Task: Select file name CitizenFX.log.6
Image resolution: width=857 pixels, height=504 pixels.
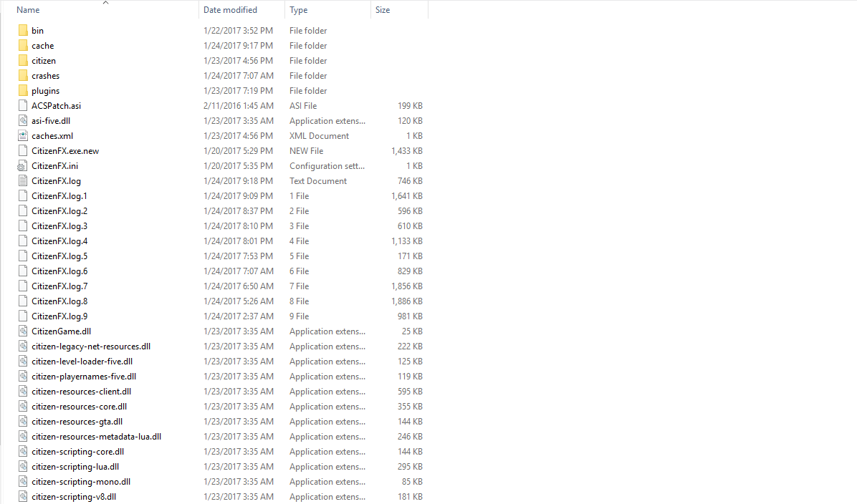Action: click(59, 271)
